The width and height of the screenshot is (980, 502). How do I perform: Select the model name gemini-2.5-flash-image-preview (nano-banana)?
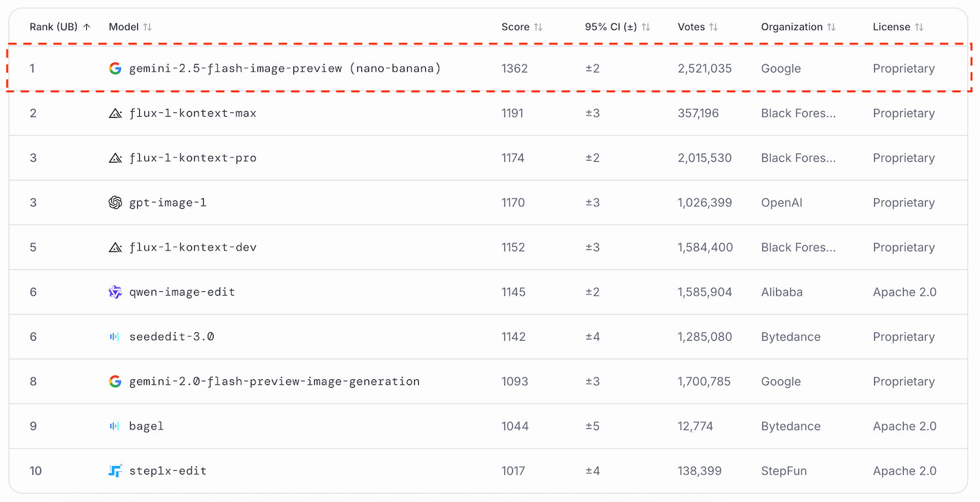tap(285, 69)
